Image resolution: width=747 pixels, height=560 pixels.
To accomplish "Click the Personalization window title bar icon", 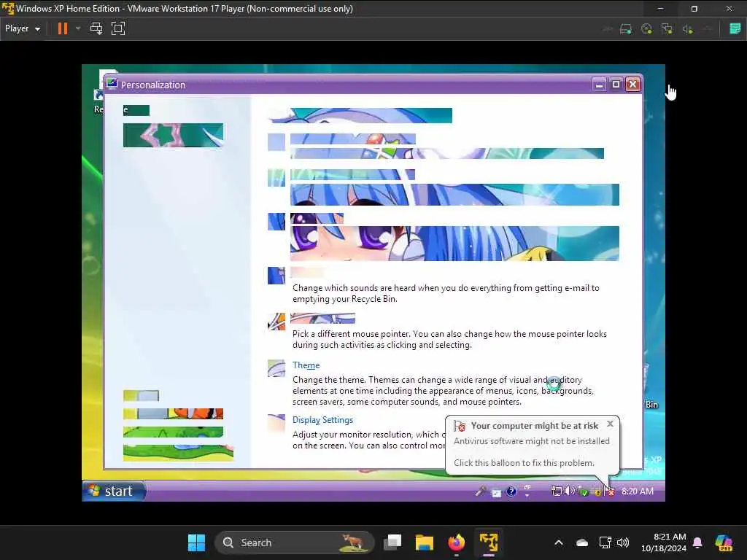I will 112,85.
